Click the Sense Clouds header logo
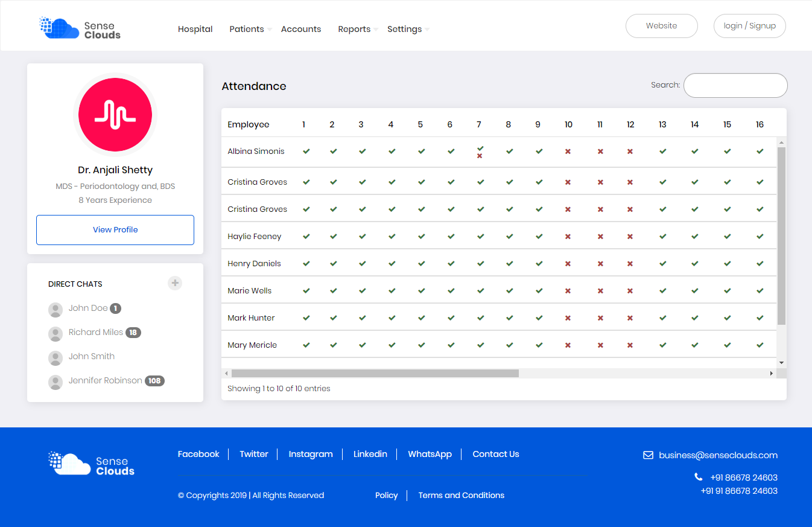 (x=80, y=28)
